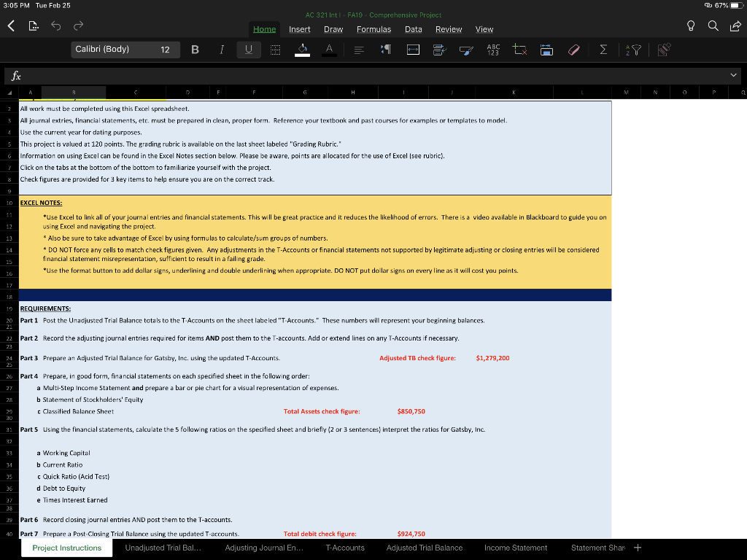Viewport: 747px width, 560px height.
Task: Click the add new sheet plus button
Action: [636, 547]
